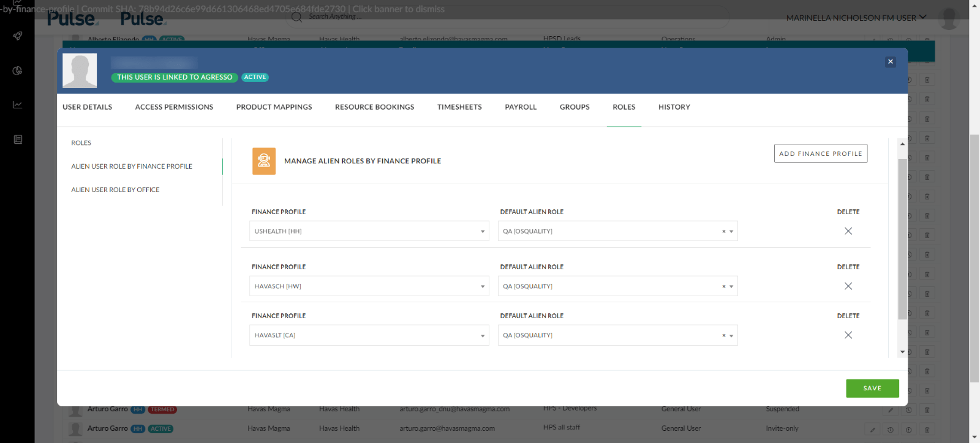This screenshot has width=980, height=443.
Task: Delete the USHEALTH [HH] finance profile row
Action: [848, 231]
